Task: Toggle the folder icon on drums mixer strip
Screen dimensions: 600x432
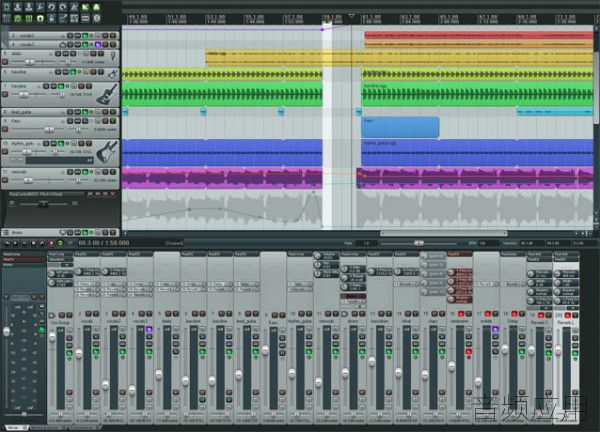Action: [345, 314]
